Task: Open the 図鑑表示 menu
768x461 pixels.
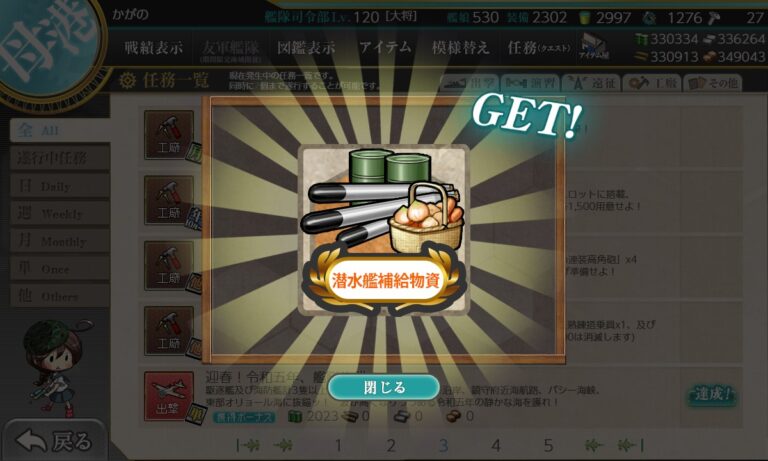Action: pyautogui.click(x=306, y=48)
